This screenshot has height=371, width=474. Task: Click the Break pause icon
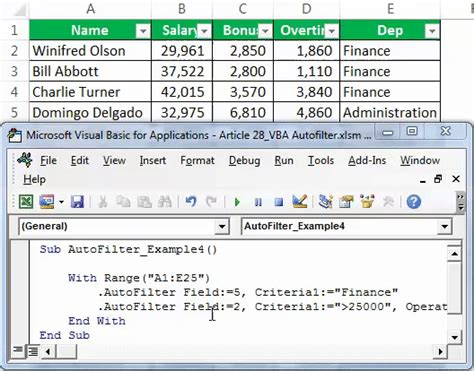[x=258, y=202]
